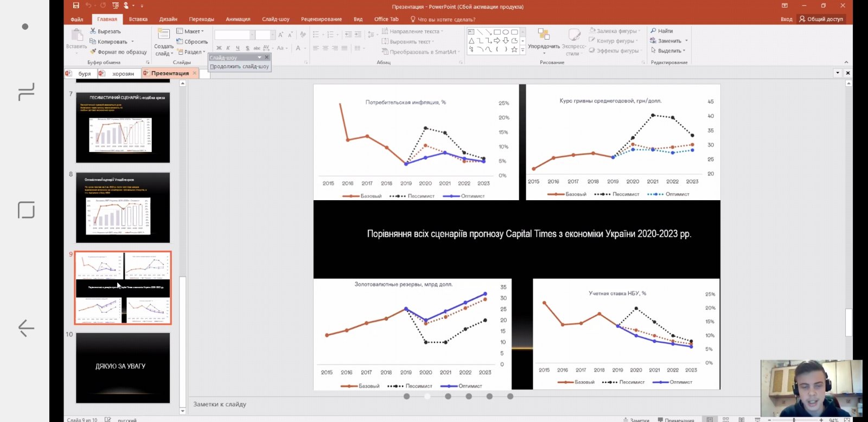This screenshot has height=422, width=868.
Task: Switch to document tab 'хорозян'
Action: tap(118, 73)
